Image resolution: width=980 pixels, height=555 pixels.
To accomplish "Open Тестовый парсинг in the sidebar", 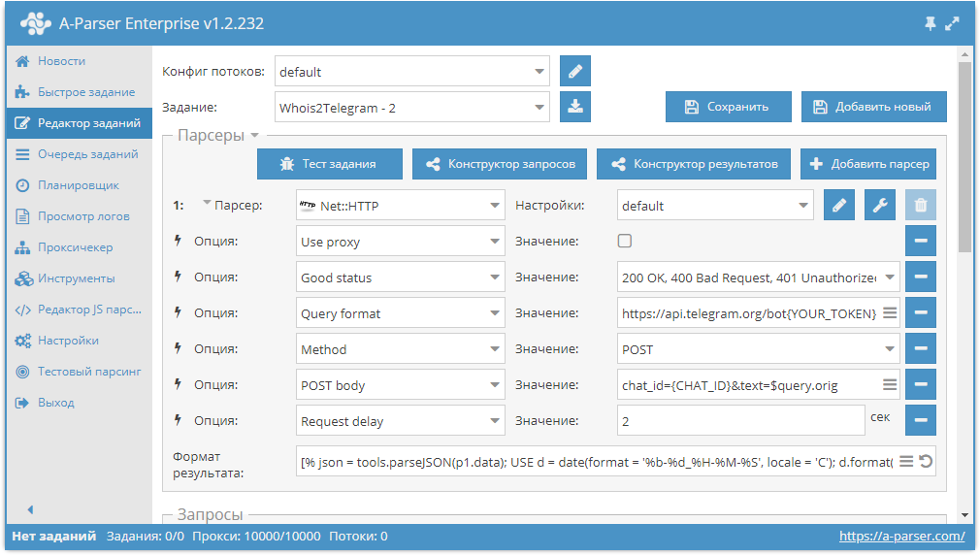I will click(x=79, y=372).
